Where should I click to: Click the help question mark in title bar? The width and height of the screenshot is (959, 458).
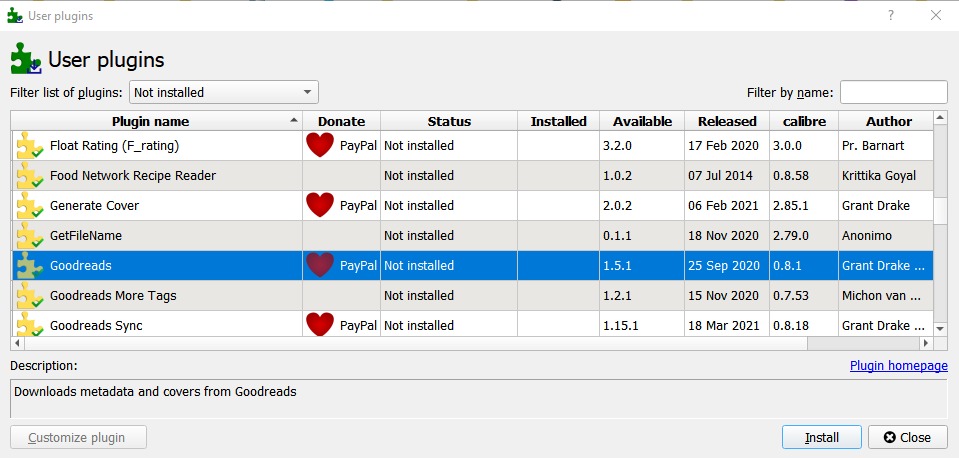pyautogui.click(x=891, y=15)
